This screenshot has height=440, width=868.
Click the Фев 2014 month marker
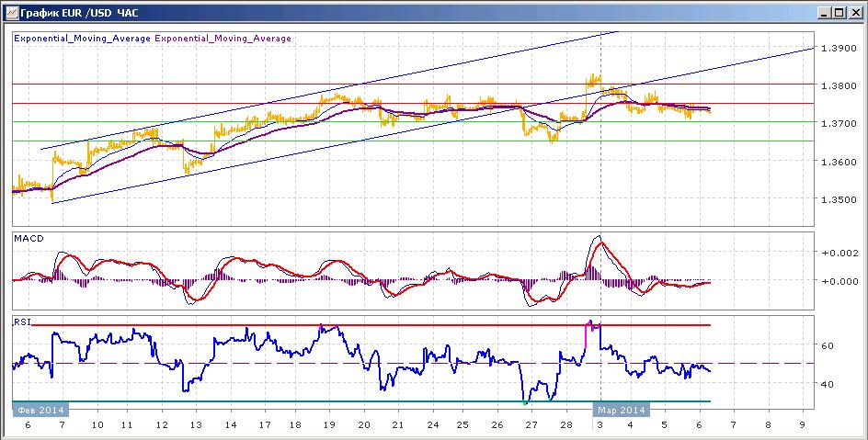(x=41, y=411)
